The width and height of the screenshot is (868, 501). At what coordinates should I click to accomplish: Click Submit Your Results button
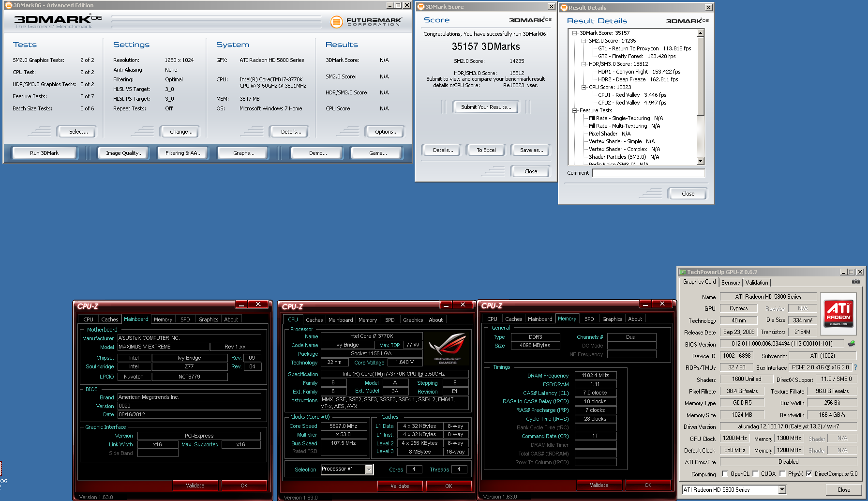(486, 107)
